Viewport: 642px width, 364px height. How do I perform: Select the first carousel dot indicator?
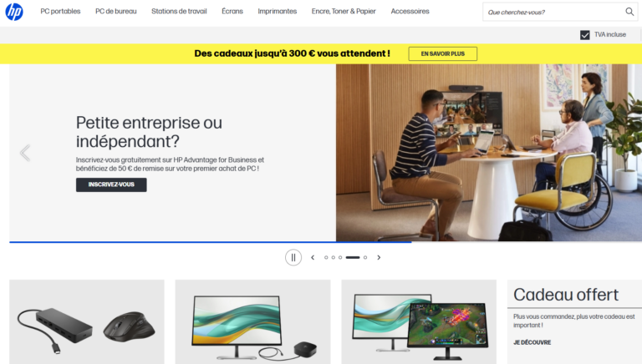pos(326,258)
